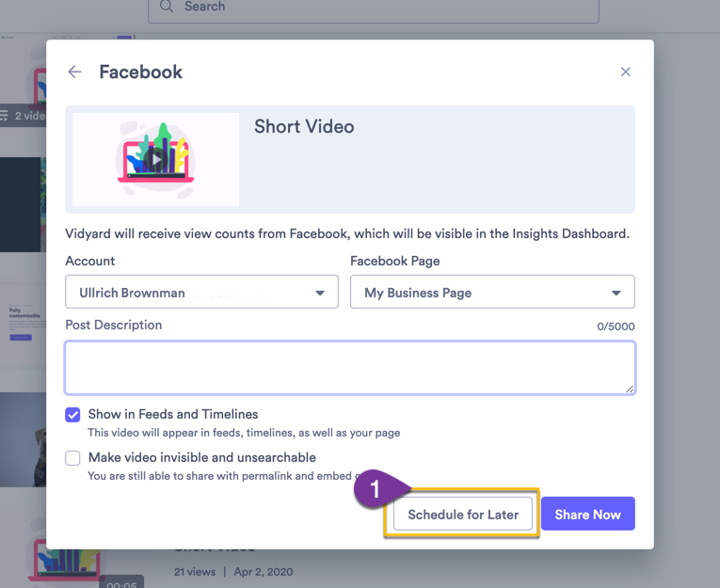This screenshot has height=588, width=720.
Task: Click inside the Post Description text area
Action: tap(350, 368)
